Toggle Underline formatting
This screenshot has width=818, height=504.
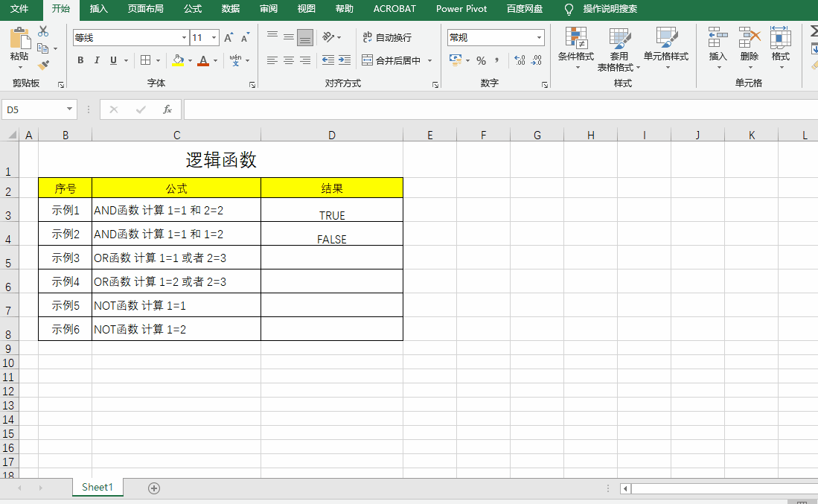(113, 60)
